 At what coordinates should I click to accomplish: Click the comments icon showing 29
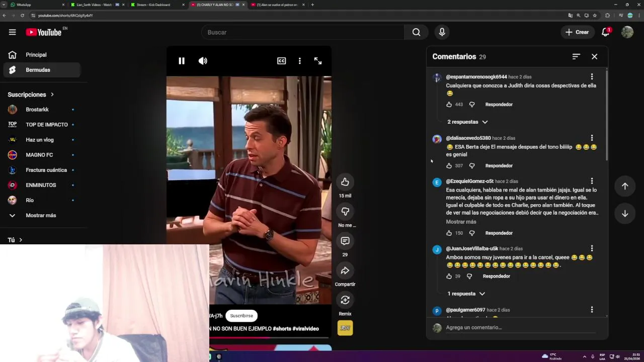[345, 241]
